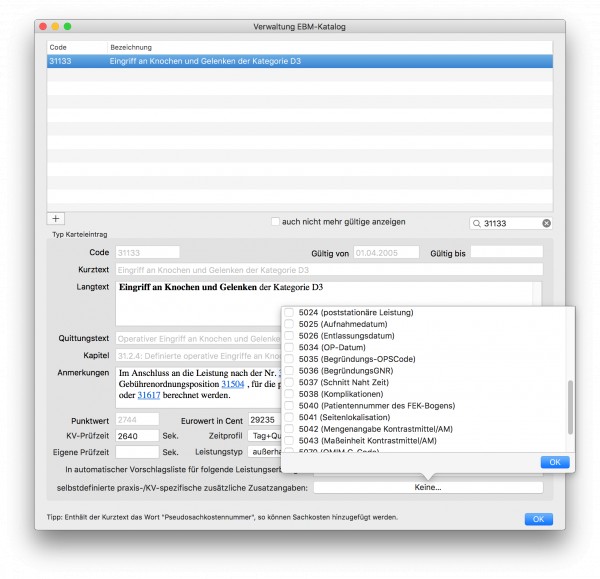
Task: Click the empty Gültig bis field
Action: point(507,253)
